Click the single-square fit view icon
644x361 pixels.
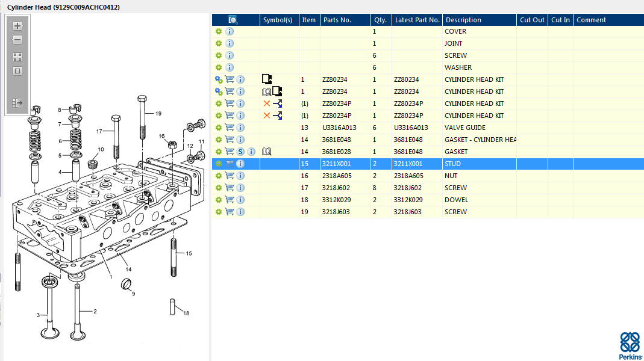[17, 71]
